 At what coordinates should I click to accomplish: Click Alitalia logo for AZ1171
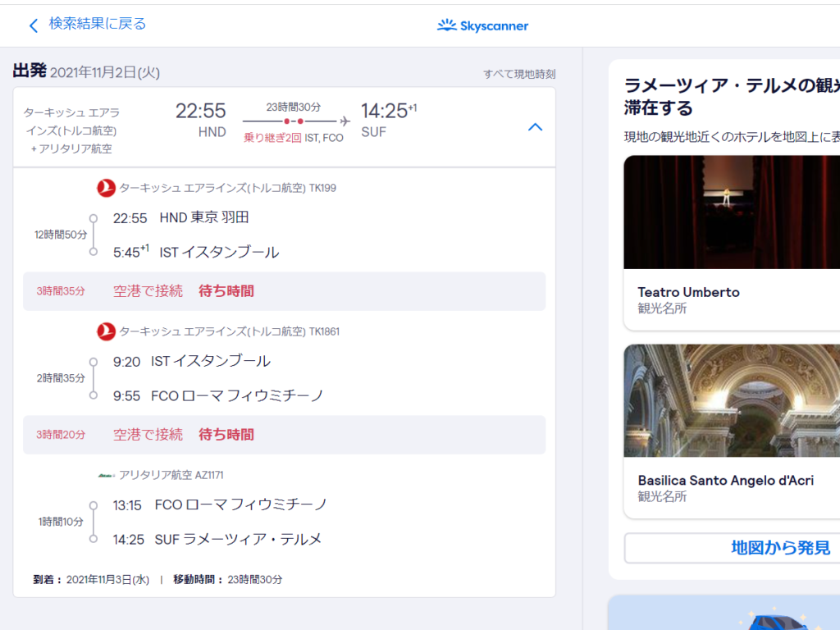click(x=106, y=475)
